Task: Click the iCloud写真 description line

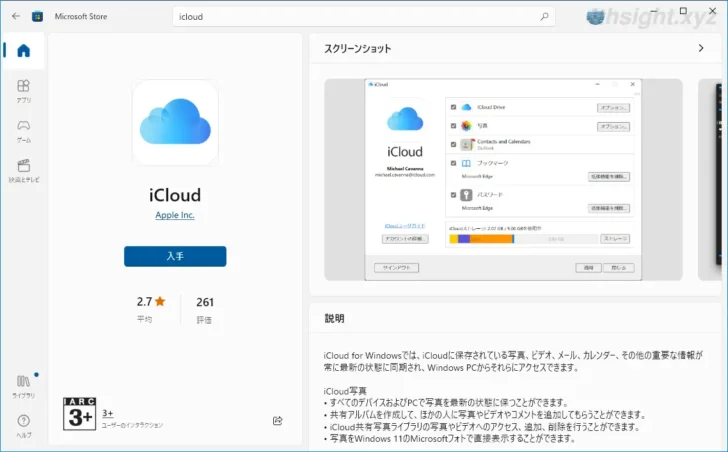Action: click(345, 391)
